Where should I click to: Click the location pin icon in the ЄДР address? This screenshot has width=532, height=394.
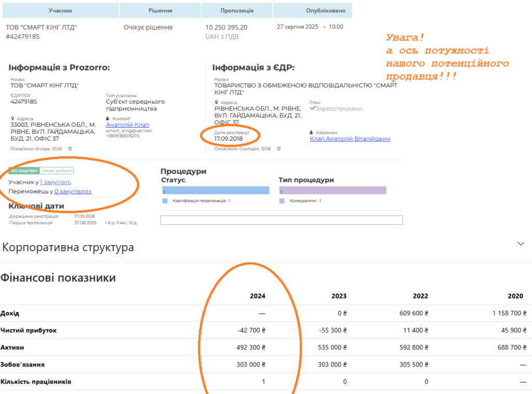[216, 103]
